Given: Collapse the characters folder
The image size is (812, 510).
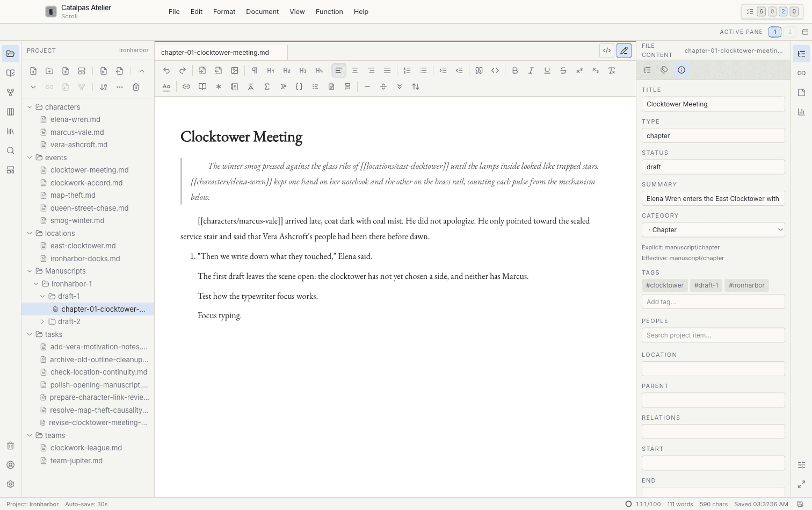Looking at the screenshot, I should point(30,107).
